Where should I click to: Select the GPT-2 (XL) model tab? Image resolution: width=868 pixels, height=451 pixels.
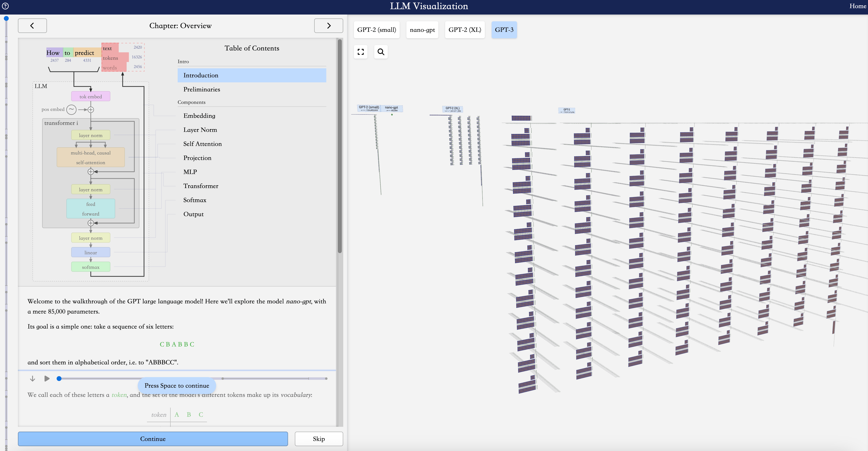pyautogui.click(x=465, y=30)
